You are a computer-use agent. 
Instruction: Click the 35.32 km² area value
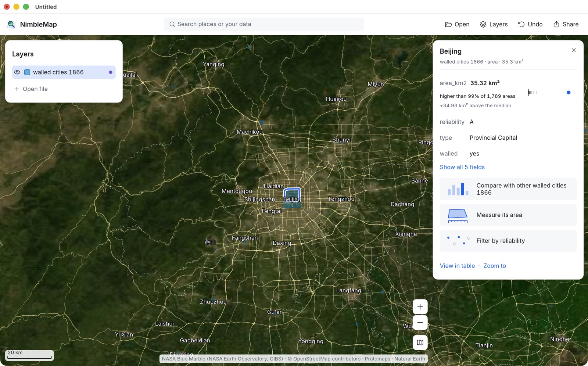tap(485, 83)
